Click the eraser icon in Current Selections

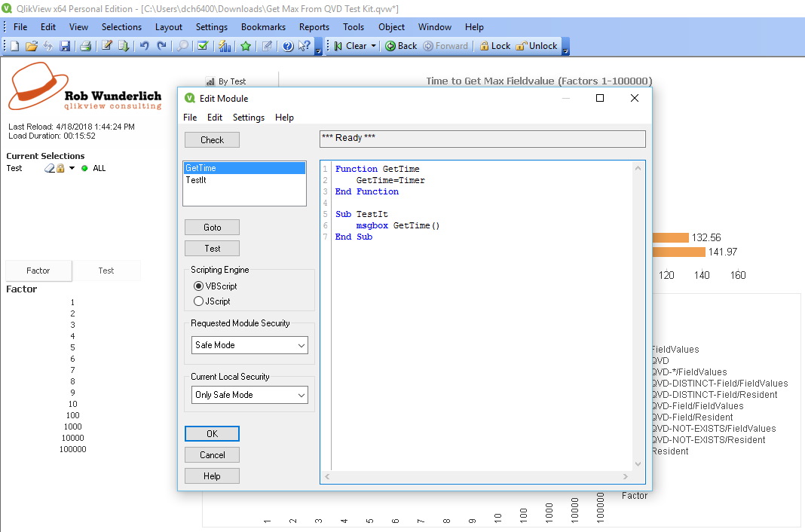coord(50,168)
